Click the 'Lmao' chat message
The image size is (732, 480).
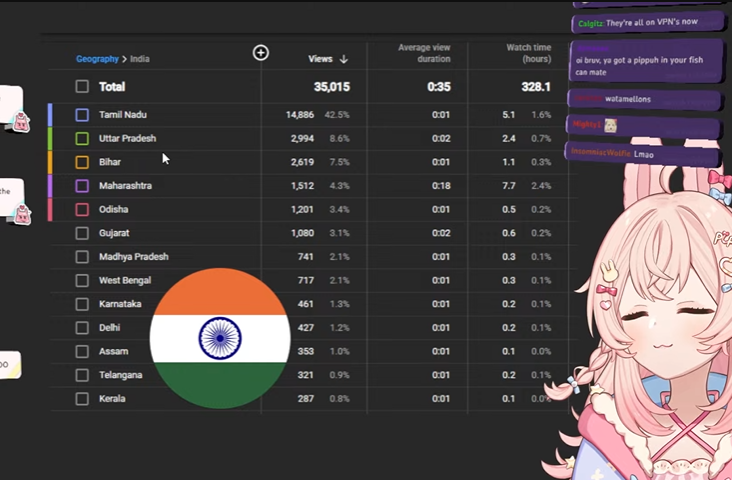(642, 154)
